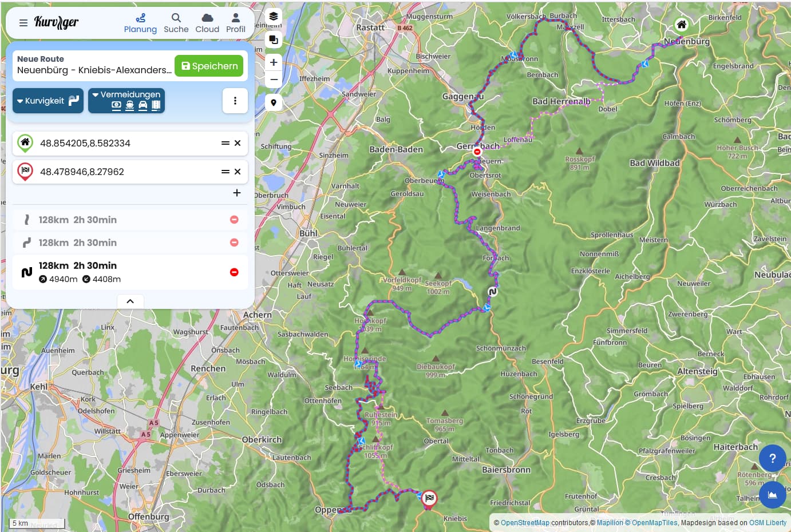Open the help question mark button

(x=773, y=458)
